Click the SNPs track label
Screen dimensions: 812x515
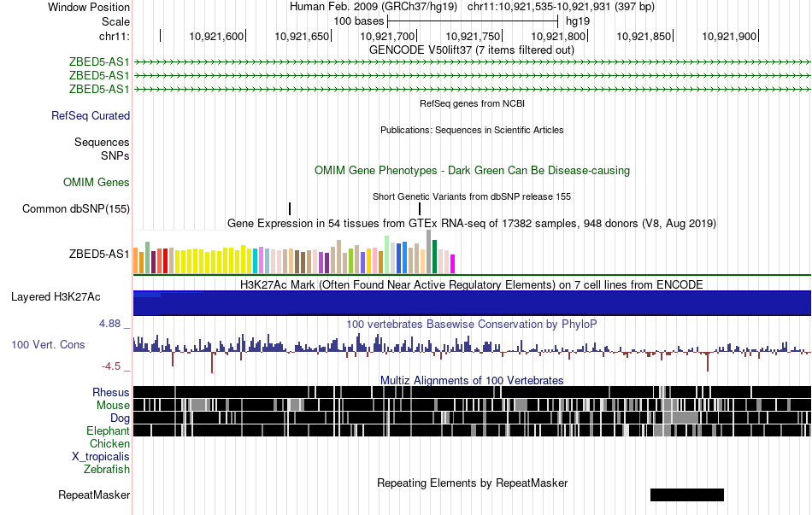(x=115, y=155)
